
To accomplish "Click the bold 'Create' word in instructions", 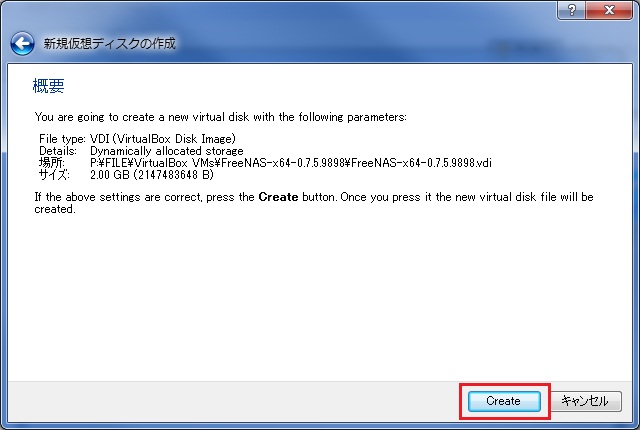I will (x=278, y=198).
